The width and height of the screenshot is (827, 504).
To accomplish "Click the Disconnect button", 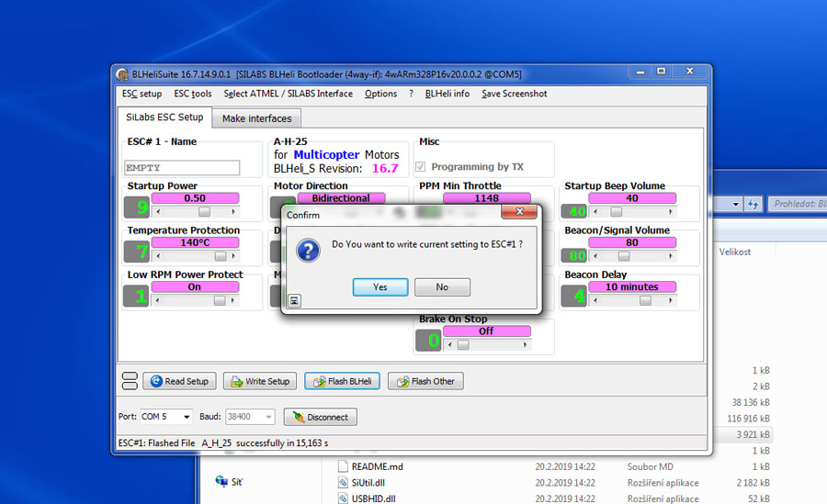I will tap(320, 417).
